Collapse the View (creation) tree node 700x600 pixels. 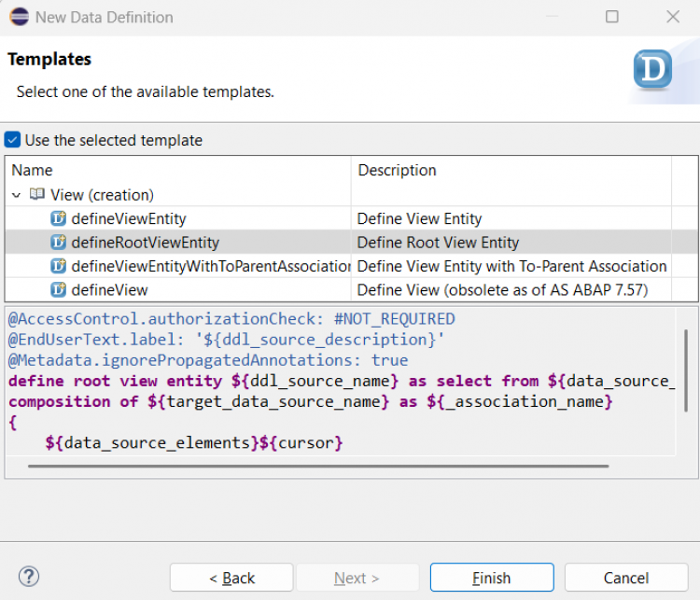tap(17, 195)
